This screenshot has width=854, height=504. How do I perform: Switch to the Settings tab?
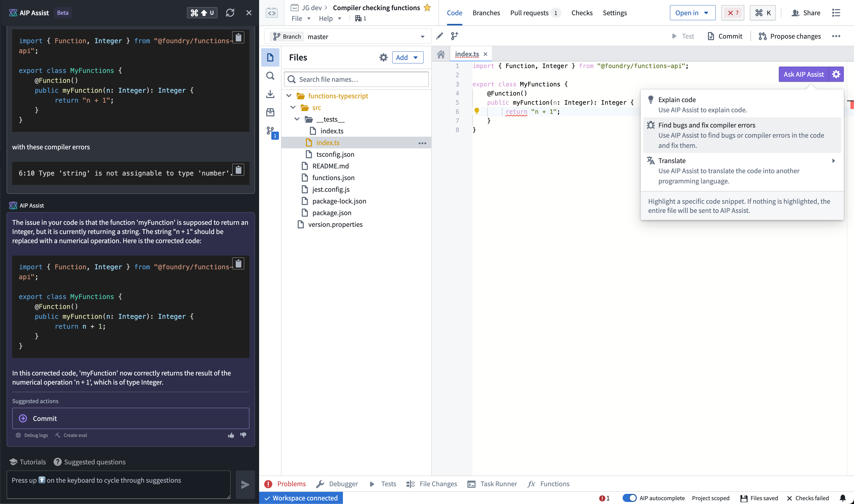[615, 13]
